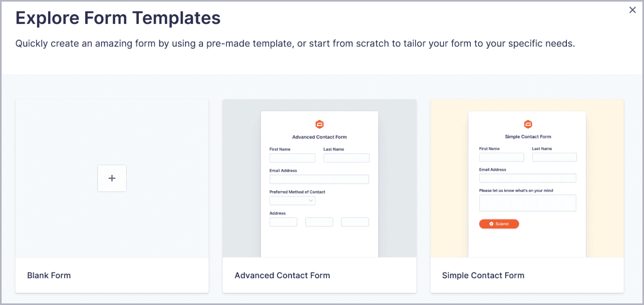Click the WPForms logo in the Simple Contact Form preview
644x305 pixels.
(527, 124)
